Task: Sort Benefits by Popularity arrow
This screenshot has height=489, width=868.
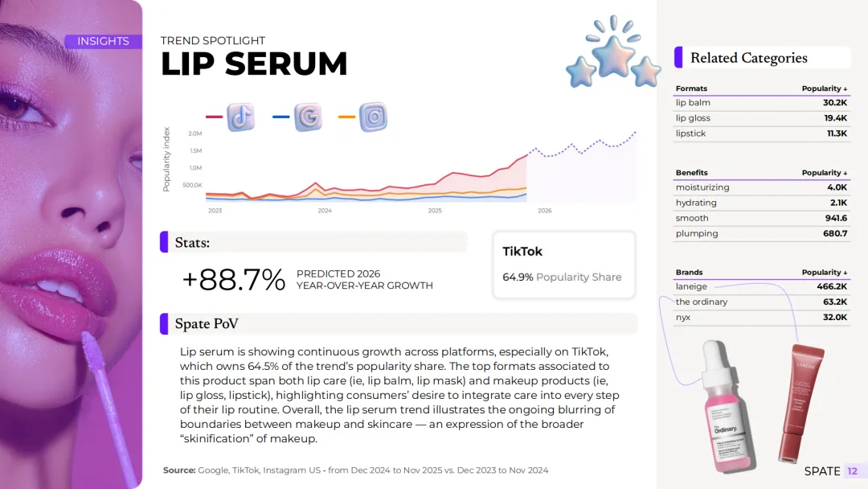Action: pos(845,173)
